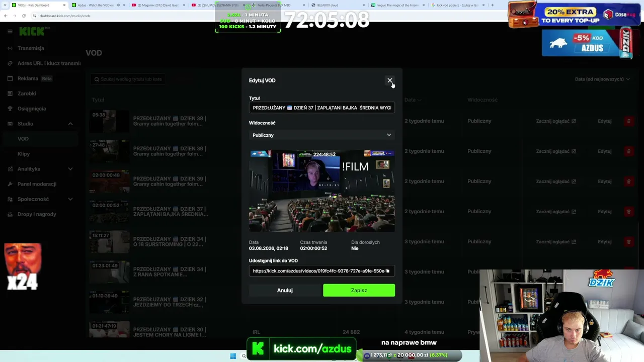
Task: Delete the 15:11:27 DZIEN 34 VOD
Action: (x=628, y=242)
